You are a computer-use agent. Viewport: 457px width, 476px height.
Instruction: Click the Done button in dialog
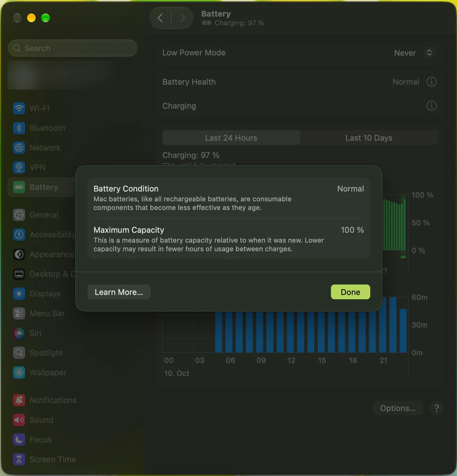350,292
